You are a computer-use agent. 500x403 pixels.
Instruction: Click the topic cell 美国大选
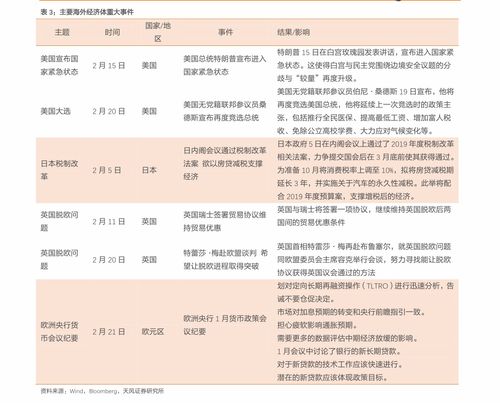coord(55,111)
